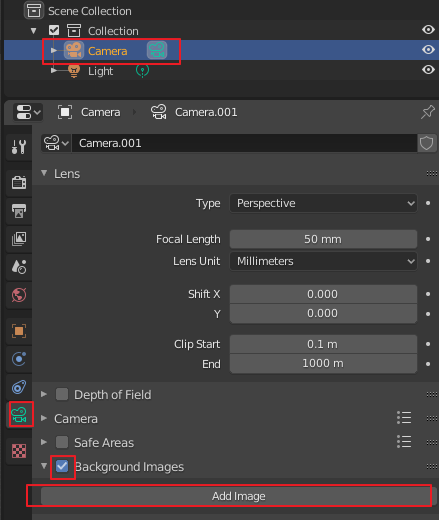Open the Physics properties tab
This screenshot has height=520, width=439.
pos(19,359)
